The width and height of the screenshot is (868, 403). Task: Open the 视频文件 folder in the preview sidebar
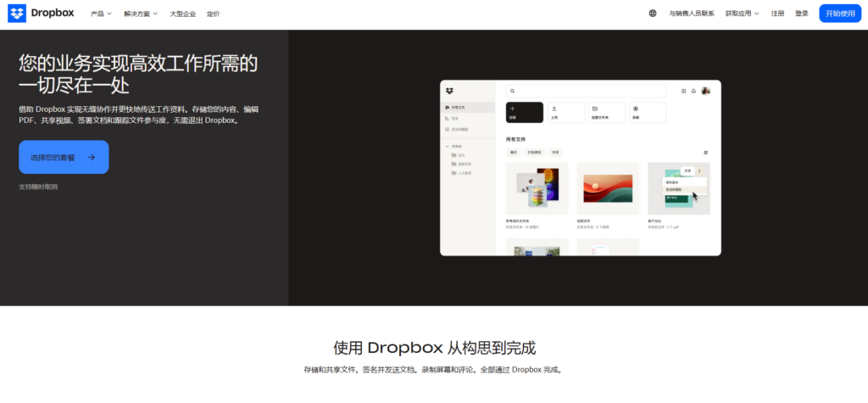coord(462,164)
